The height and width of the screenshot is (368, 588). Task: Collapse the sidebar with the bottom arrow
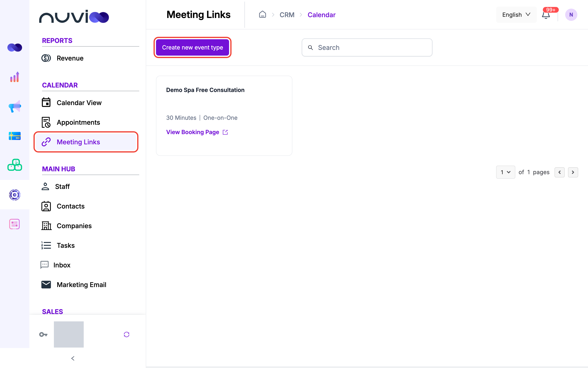pyautogui.click(x=73, y=358)
